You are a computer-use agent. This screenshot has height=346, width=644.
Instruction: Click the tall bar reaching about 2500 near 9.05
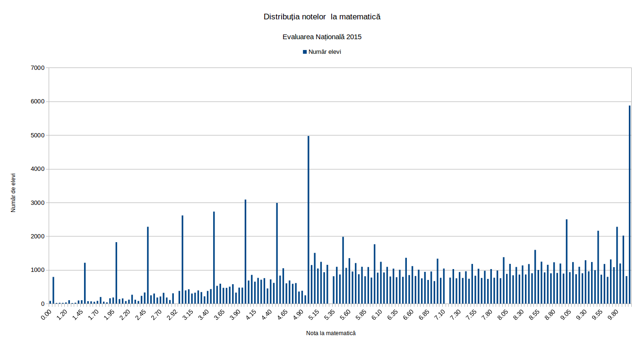tap(567, 262)
